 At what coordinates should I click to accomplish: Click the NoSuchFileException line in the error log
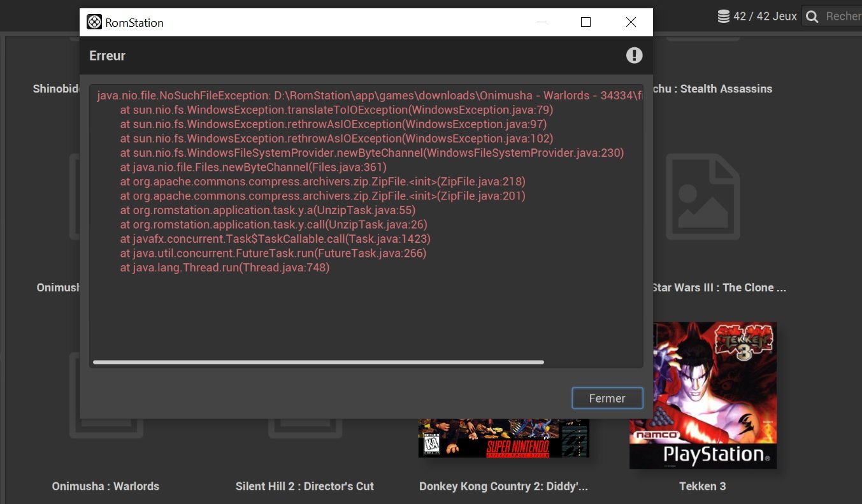[x=370, y=96]
